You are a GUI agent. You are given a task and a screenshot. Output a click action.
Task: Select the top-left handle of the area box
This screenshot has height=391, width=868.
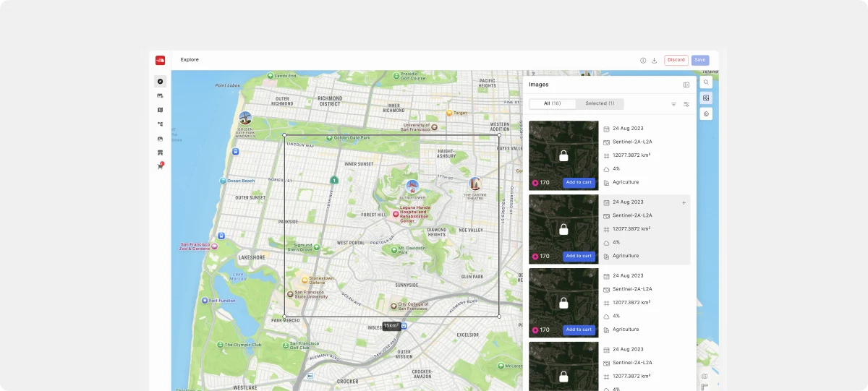[x=284, y=135]
